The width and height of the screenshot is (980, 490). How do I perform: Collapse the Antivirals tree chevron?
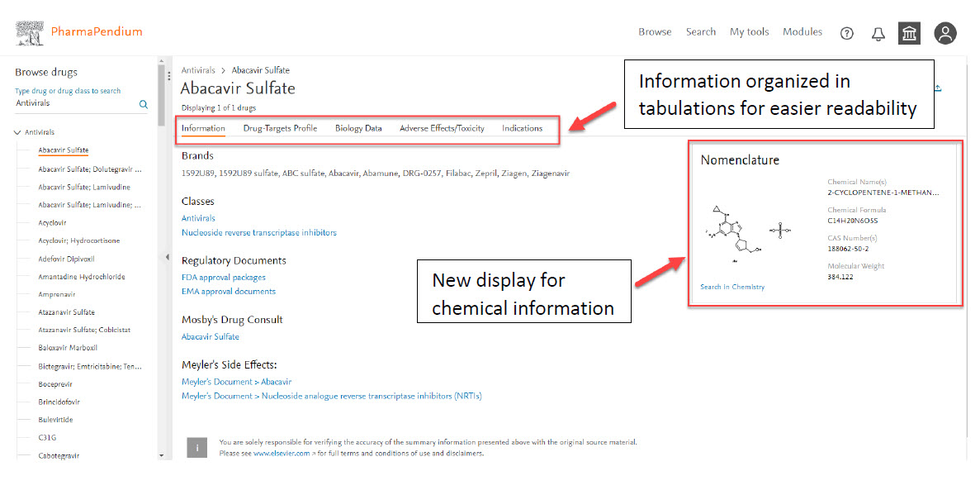pos(17,132)
